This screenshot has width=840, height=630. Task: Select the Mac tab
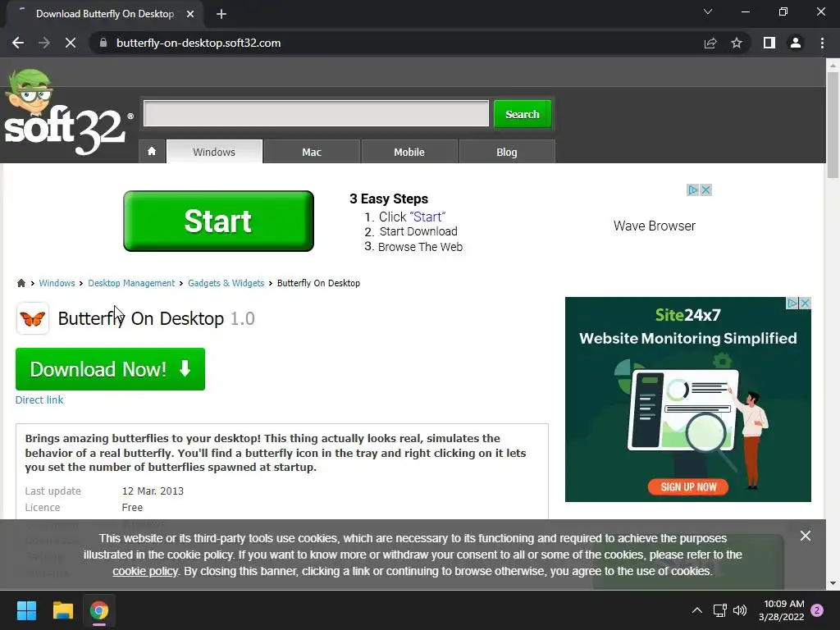[x=312, y=152]
